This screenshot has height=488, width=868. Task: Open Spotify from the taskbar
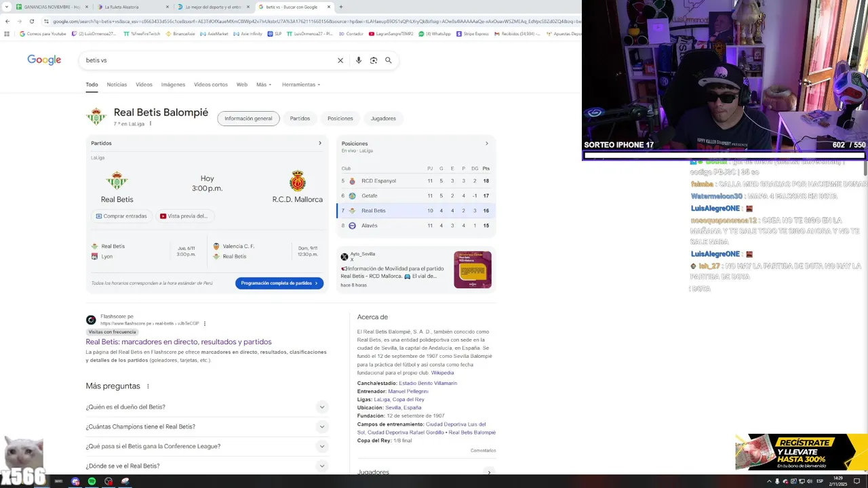click(92, 481)
